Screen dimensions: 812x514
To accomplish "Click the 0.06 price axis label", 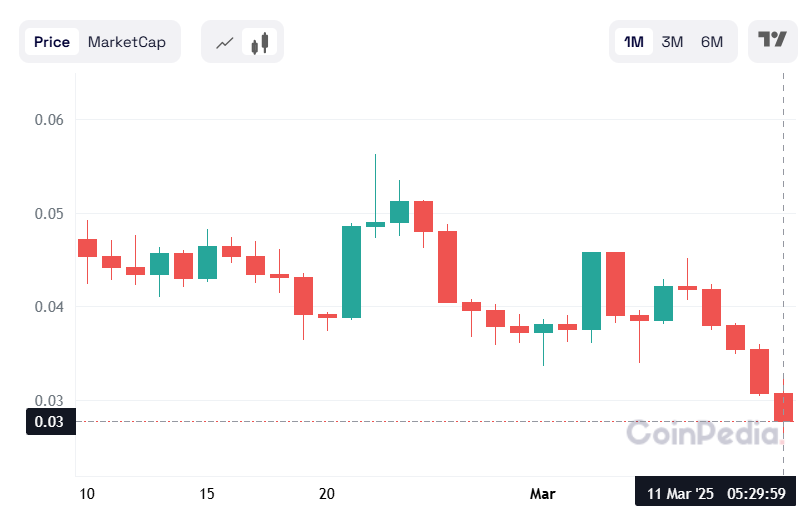I will coord(49,120).
